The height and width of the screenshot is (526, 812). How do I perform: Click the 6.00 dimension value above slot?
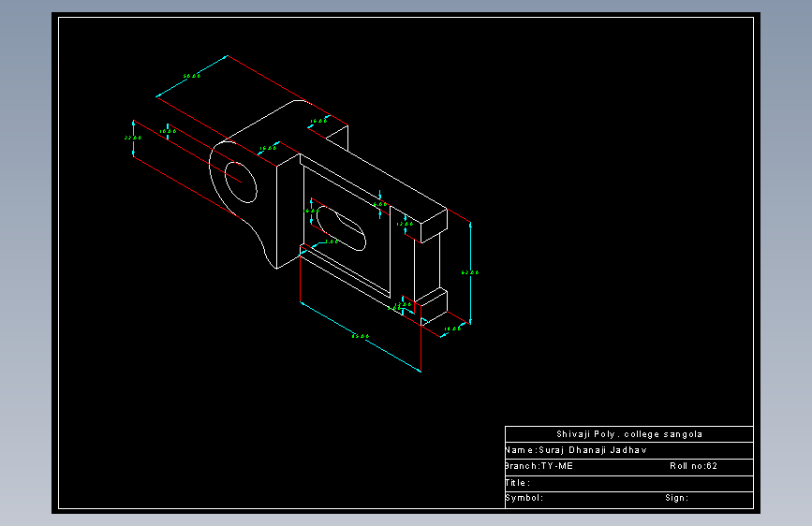(379, 204)
